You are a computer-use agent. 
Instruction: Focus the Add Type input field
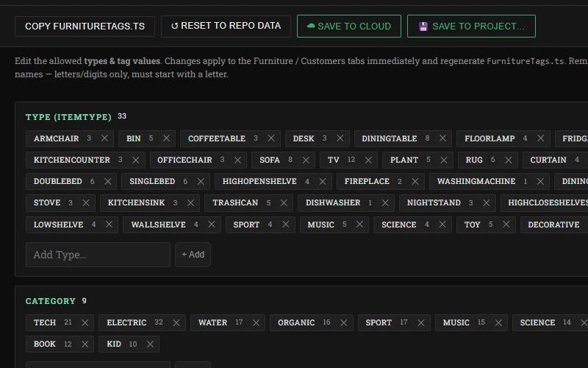point(98,255)
